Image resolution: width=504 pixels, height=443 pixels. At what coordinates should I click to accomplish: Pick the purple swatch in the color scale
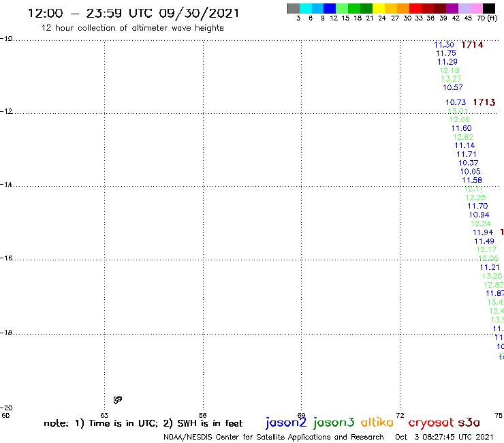tap(452, 8)
